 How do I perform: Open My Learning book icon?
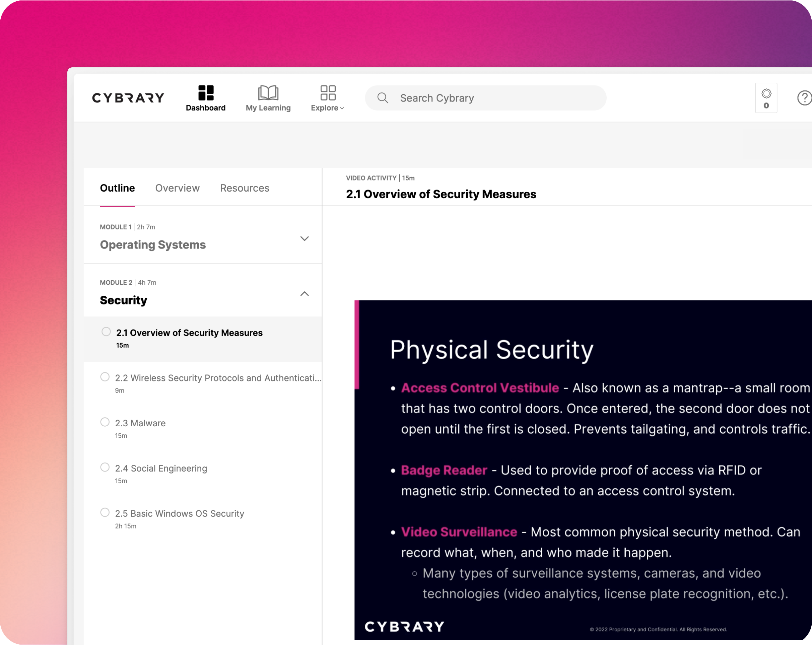(268, 93)
